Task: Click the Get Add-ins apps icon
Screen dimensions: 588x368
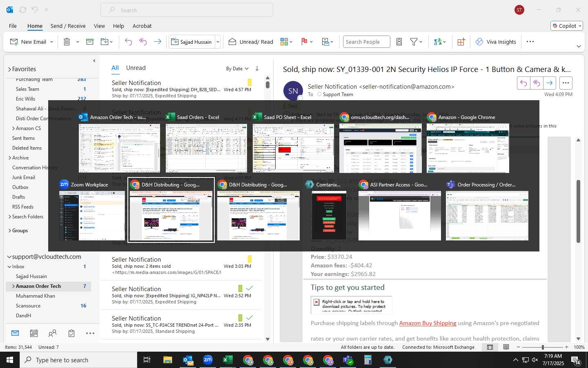Action: [x=461, y=42]
